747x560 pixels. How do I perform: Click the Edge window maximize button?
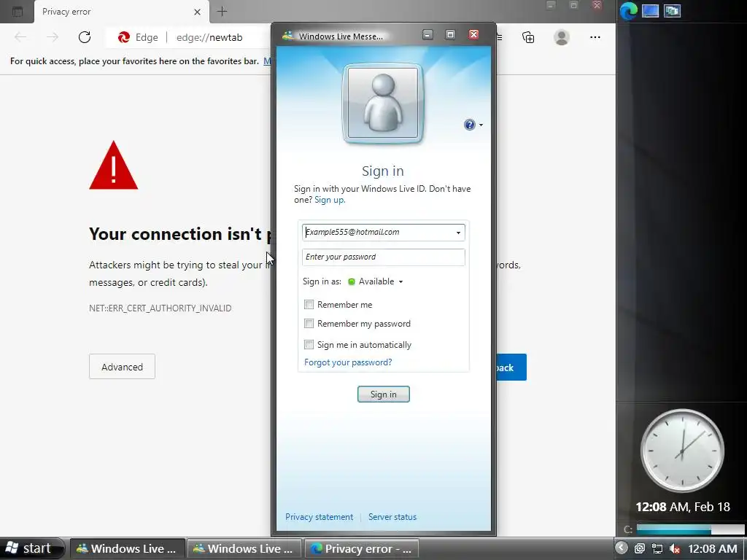[573, 5]
